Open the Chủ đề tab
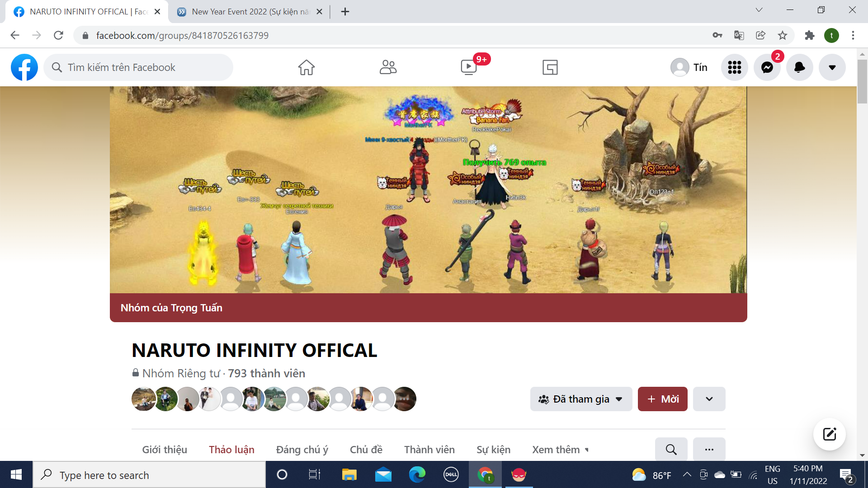The image size is (868, 488). point(366,450)
